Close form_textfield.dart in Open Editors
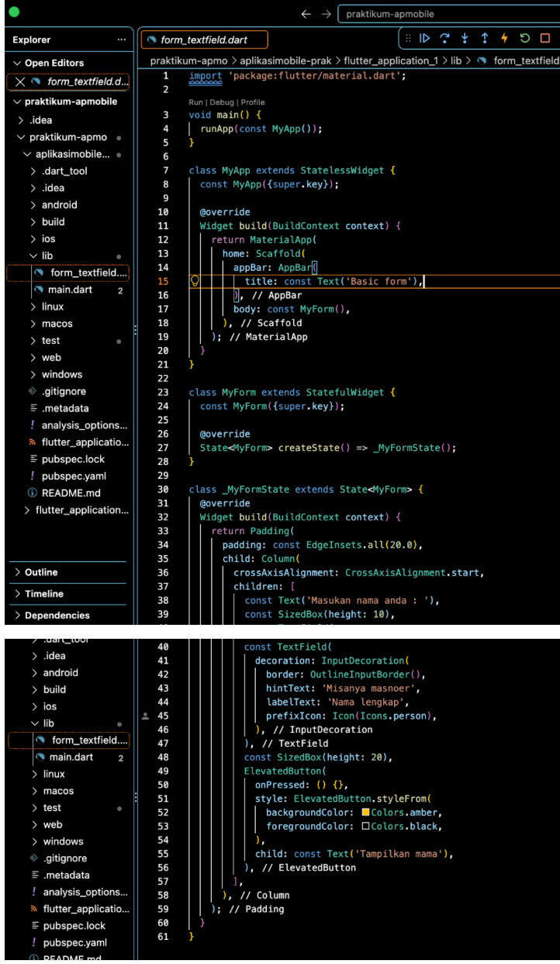Screen dimensions: 560x964 [x=21, y=82]
